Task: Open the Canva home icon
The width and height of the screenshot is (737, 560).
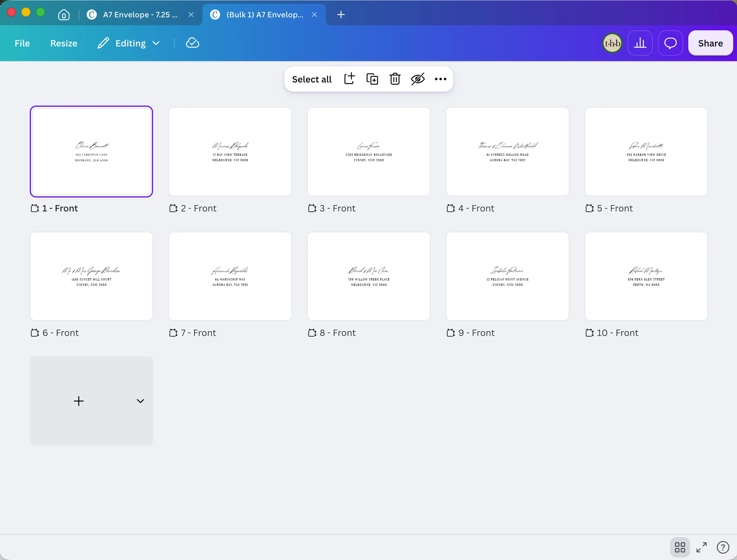Action: click(64, 15)
